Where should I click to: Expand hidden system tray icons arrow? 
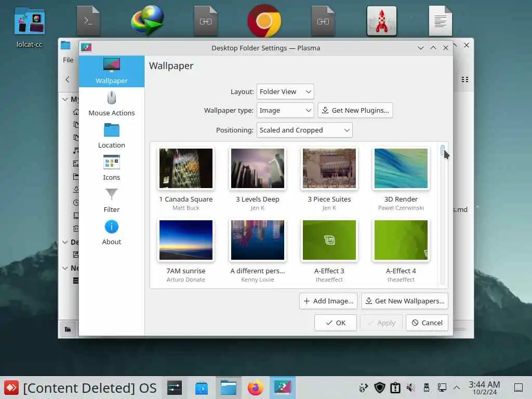(457, 388)
